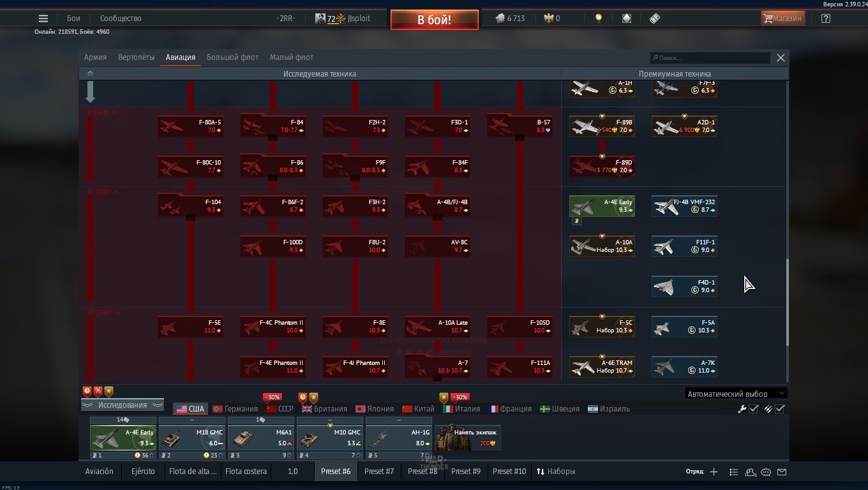868x490 pixels.
Task: Select the F-104 aircraft card
Action: point(190,206)
